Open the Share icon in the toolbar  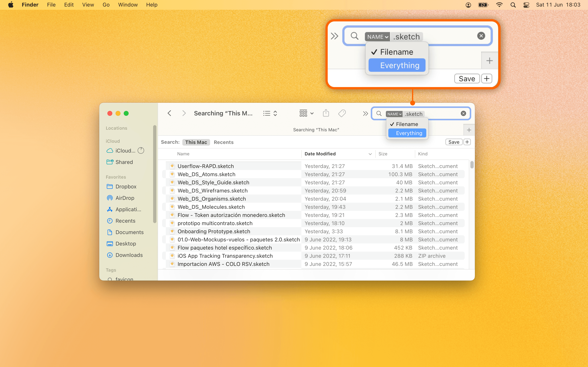click(326, 113)
